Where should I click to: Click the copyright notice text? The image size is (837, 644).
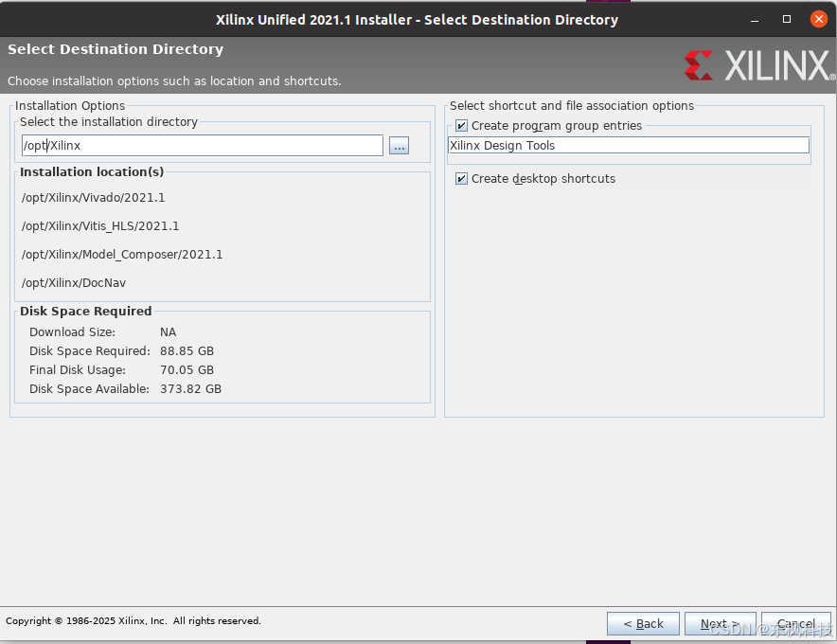(134, 620)
